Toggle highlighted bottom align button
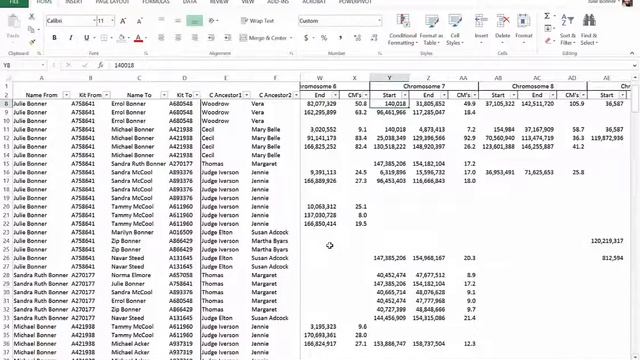Screen dimensions: 640x360 pyautogui.click(x=194, y=20)
